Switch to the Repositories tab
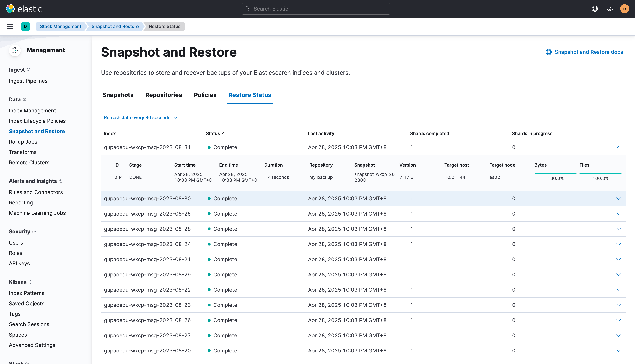Viewport: 635px width, 364px height. click(x=164, y=95)
